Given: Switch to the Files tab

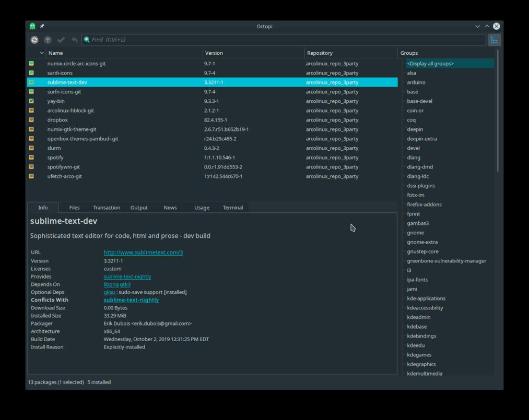Looking at the screenshot, I should pos(74,208).
